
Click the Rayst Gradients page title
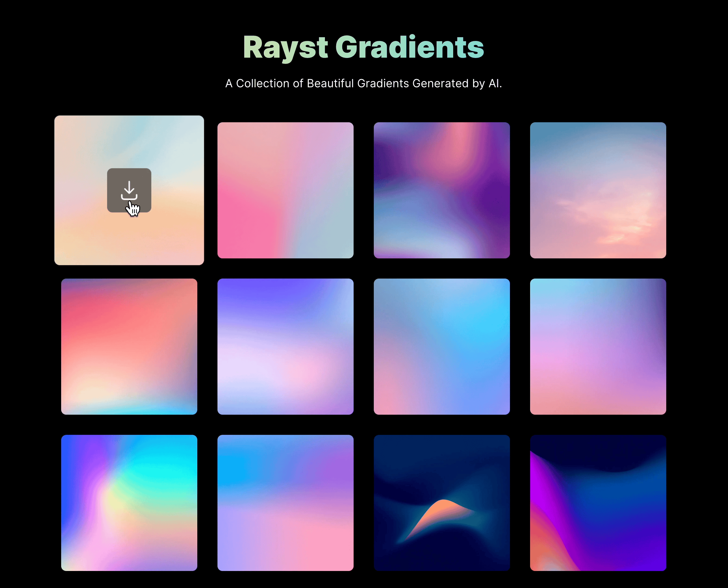363,47
